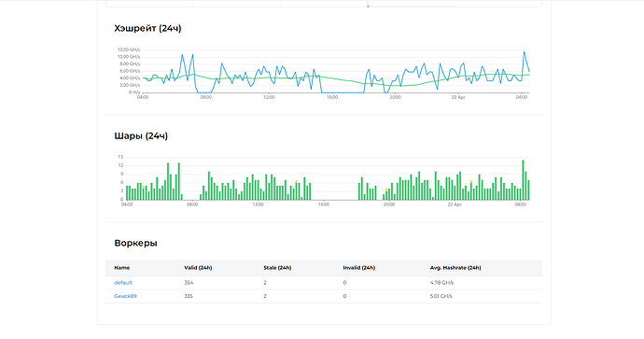The height and width of the screenshot is (339, 644).
Task: Click the Воркеры heading
Action: coord(135,243)
